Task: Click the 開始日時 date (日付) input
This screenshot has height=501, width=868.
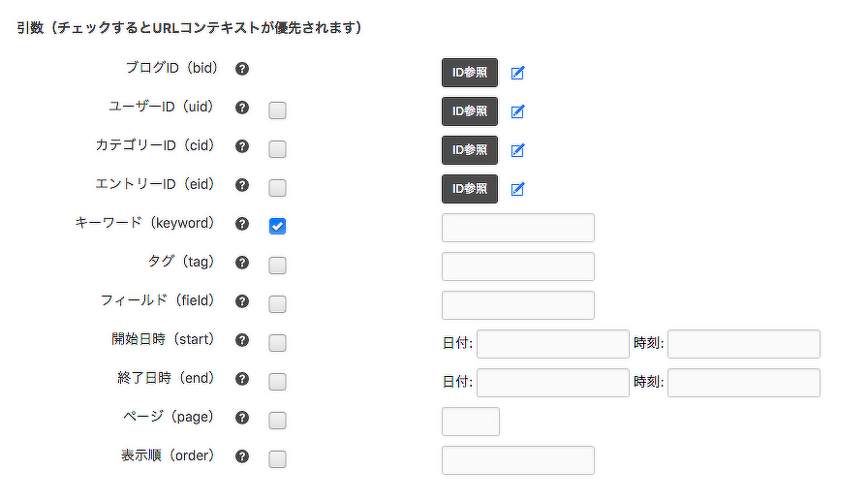Action: click(552, 344)
